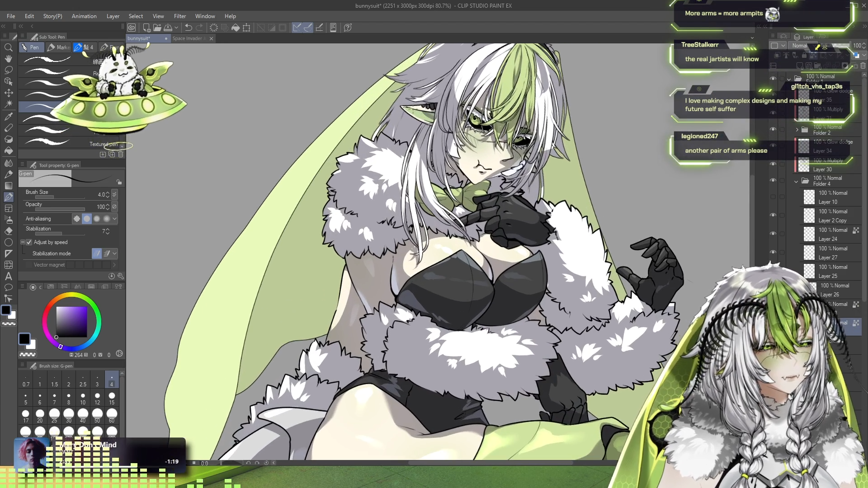Image resolution: width=868 pixels, height=488 pixels.
Task: Expand the Folder 2 layer group
Action: tap(797, 130)
